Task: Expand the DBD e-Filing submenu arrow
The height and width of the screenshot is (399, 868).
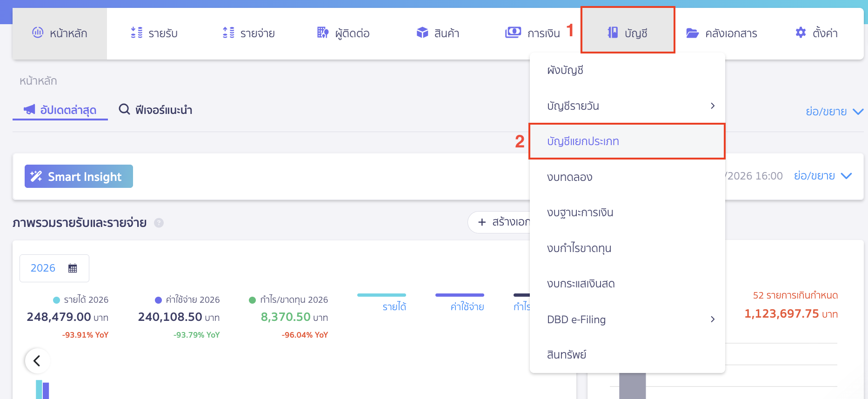Action: click(x=712, y=319)
